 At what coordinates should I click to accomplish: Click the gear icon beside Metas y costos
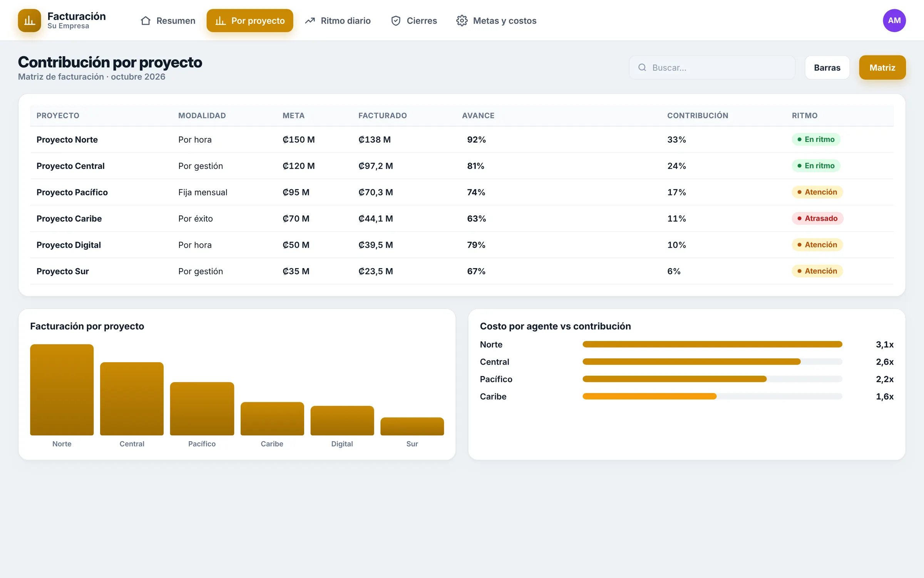pos(462,21)
